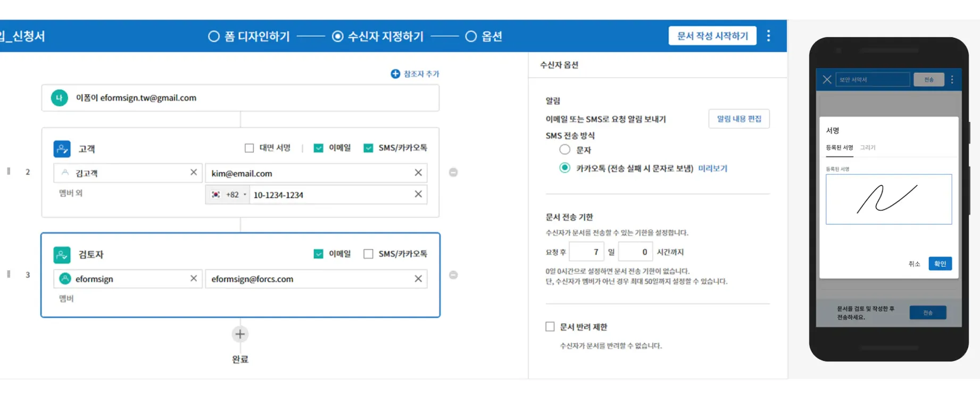
Task: Clear eformsign@forcs.com with the X icon
Action: coord(418,278)
